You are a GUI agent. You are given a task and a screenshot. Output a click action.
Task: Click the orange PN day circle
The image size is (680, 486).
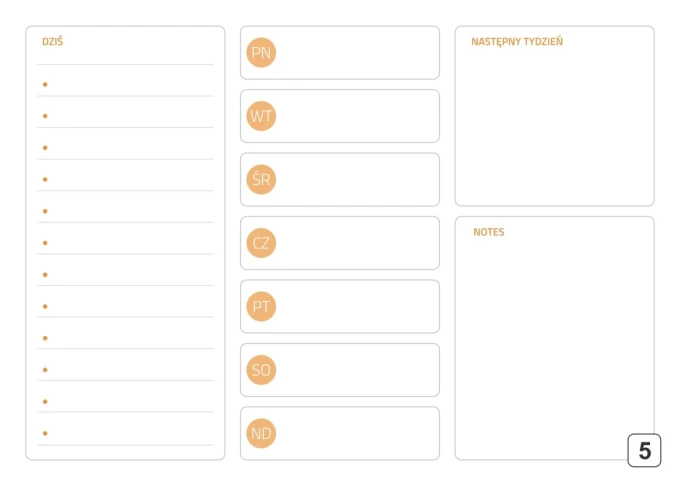[x=261, y=52]
